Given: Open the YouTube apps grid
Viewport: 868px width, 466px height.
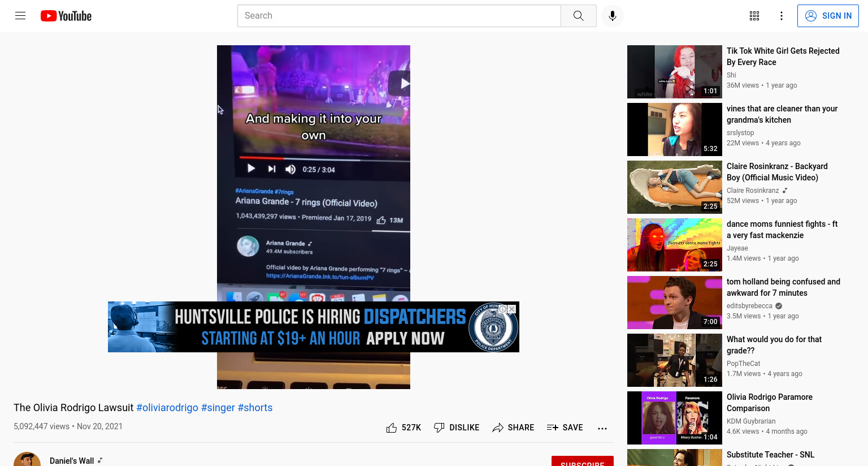Looking at the screenshot, I should [754, 16].
